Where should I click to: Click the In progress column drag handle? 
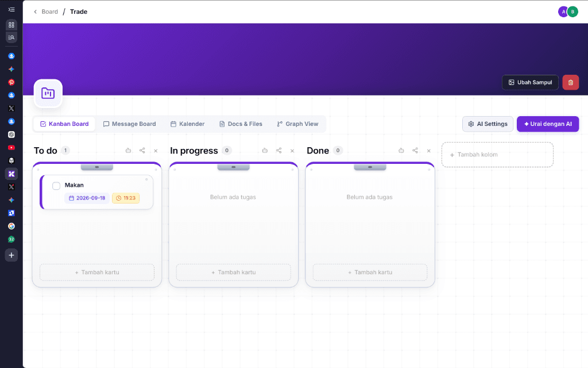click(233, 167)
